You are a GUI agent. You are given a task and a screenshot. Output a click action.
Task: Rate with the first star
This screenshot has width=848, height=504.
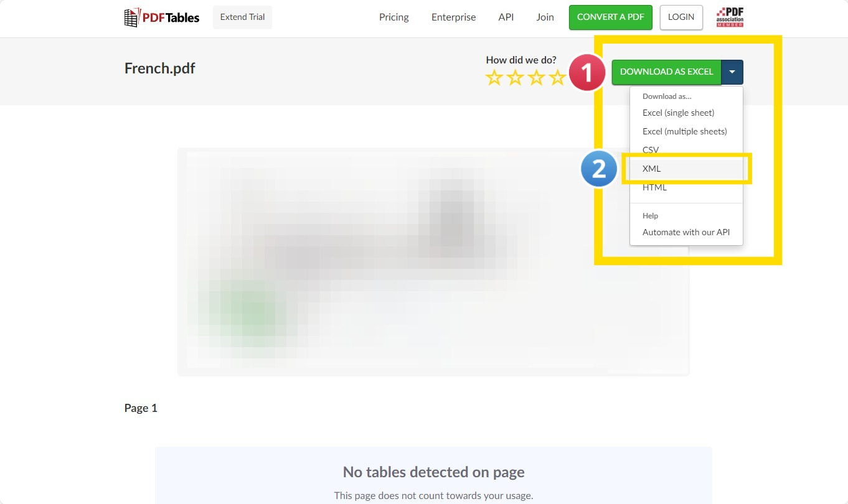coord(494,78)
